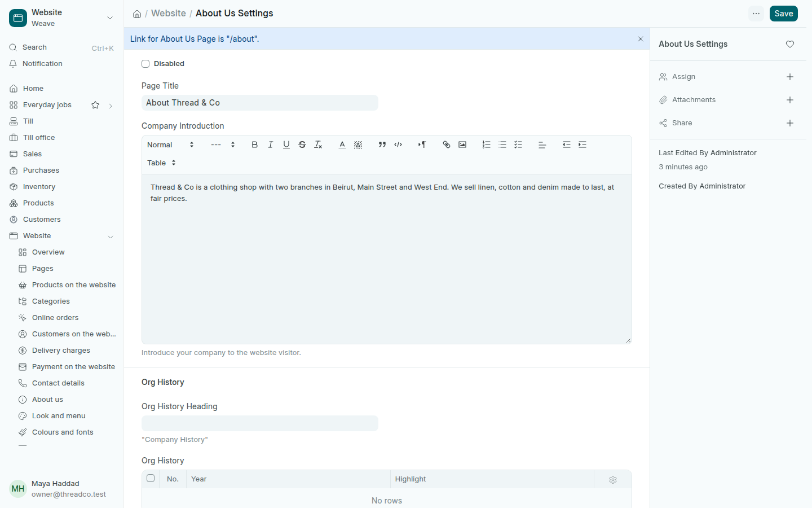Insert blockquote in the editor

[382, 145]
